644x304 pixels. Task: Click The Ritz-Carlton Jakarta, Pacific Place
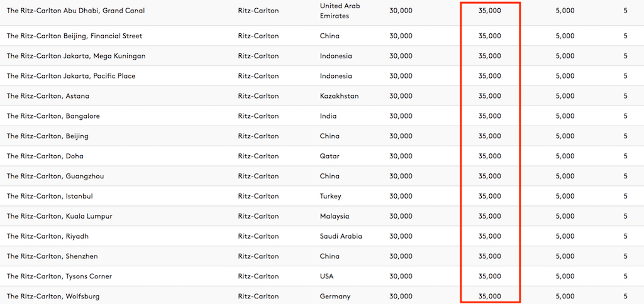(71, 76)
